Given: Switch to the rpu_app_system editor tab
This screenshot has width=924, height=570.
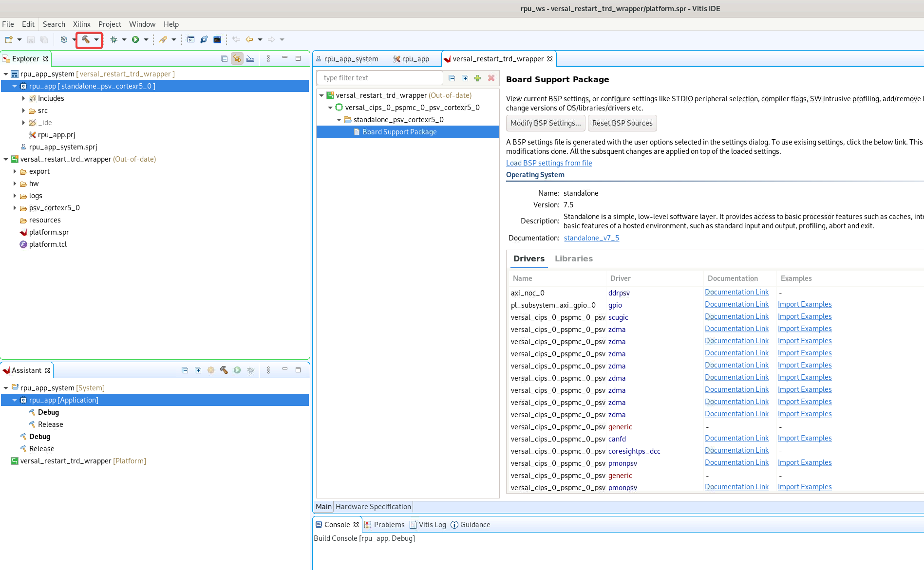Looking at the screenshot, I should tap(347, 59).
